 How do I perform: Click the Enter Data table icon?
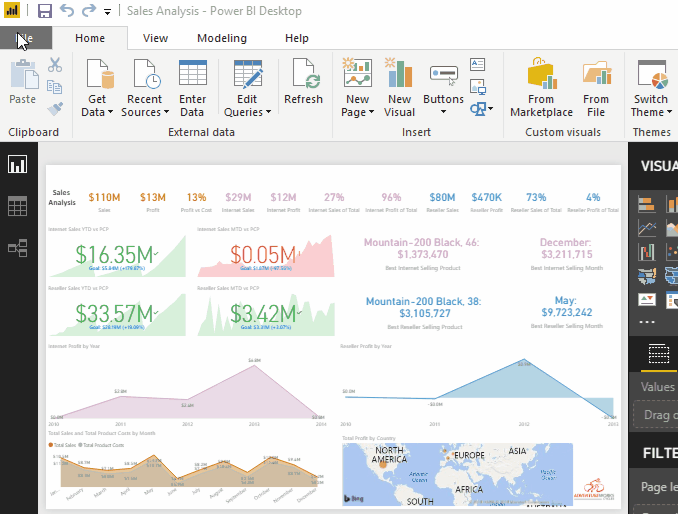click(x=192, y=73)
